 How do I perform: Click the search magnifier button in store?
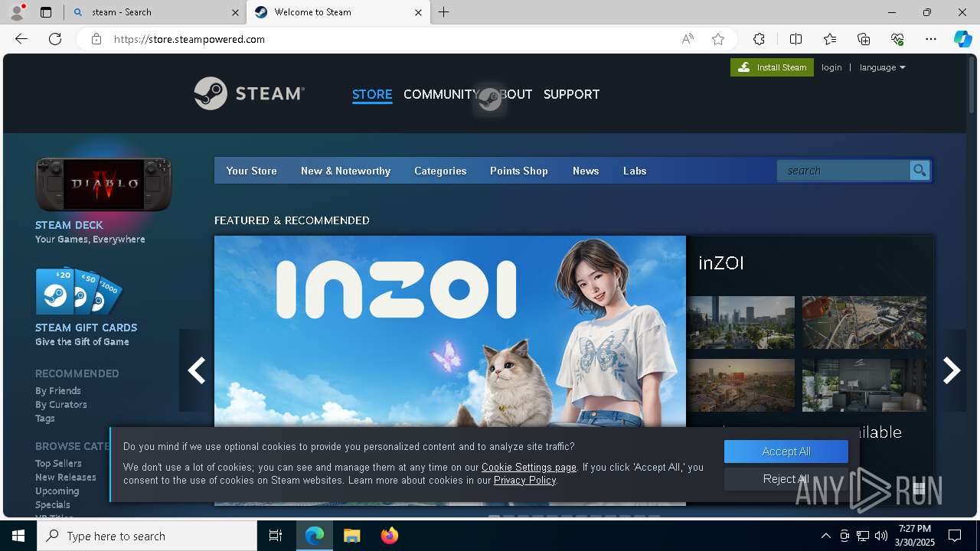point(920,171)
